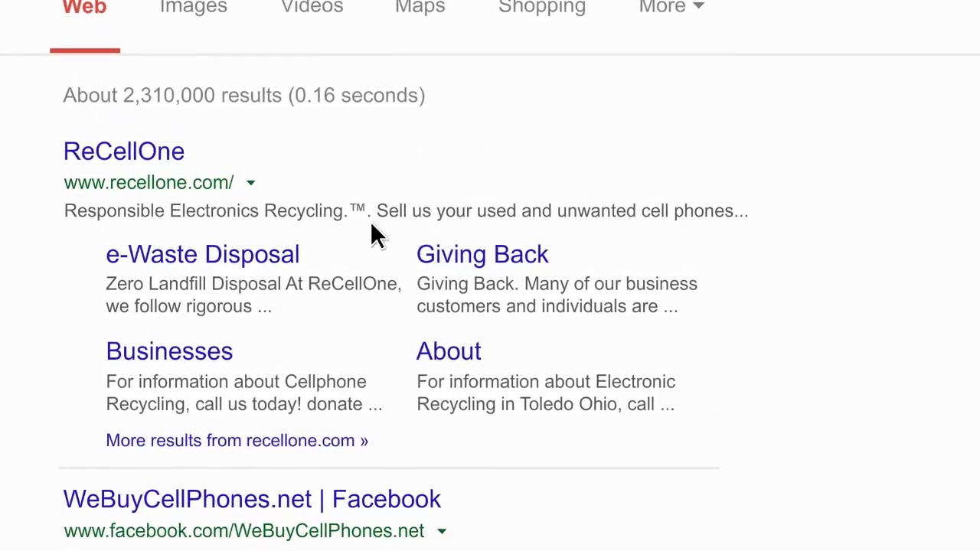Open the ReCellOne result title link
This screenshot has width=980, height=551.
(124, 152)
